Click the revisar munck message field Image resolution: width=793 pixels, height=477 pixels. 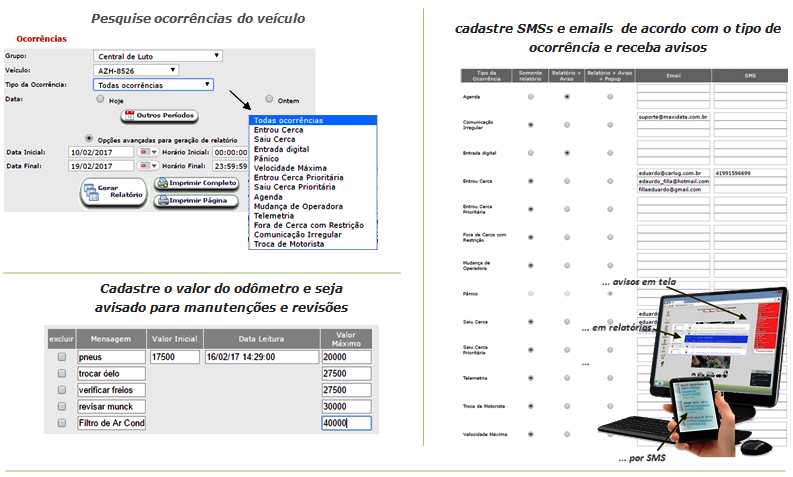[x=111, y=406]
